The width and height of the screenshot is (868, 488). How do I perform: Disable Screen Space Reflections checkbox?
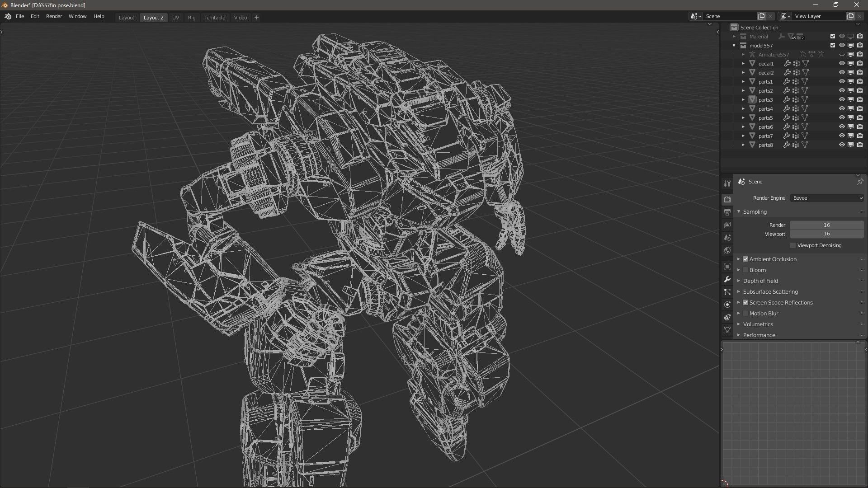(745, 302)
